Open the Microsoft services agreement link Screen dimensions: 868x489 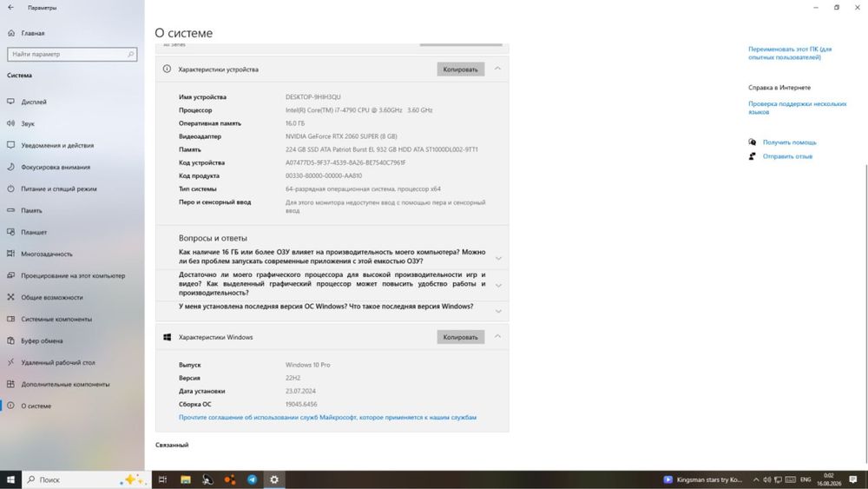click(x=327, y=417)
